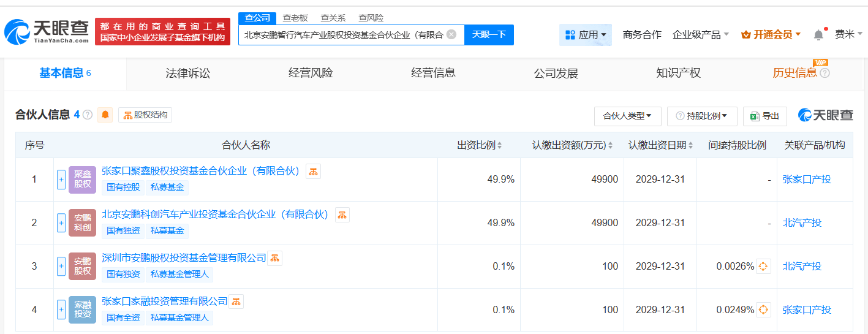The height and width of the screenshot is (334, 868).
Task: Open the 合伙人类型 filter dropdown
Action: (627, 116)
